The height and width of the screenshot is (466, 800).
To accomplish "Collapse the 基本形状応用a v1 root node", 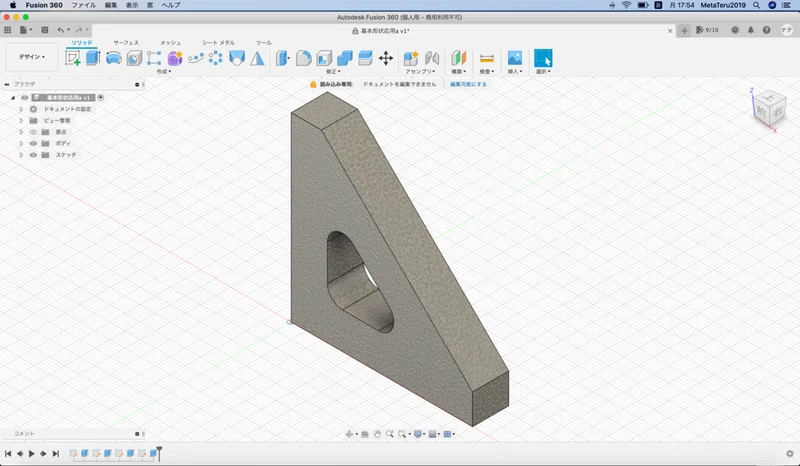I will (x=13, y=97).
